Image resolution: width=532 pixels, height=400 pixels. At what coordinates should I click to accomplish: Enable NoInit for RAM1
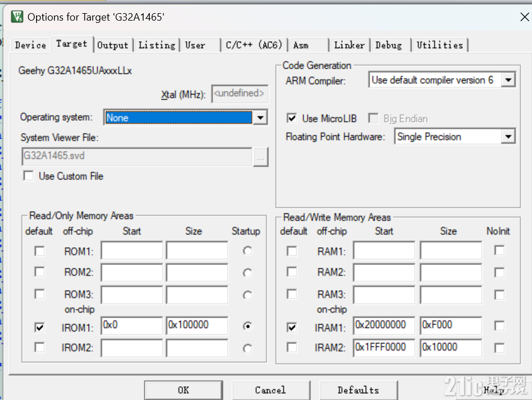(499, 251)
